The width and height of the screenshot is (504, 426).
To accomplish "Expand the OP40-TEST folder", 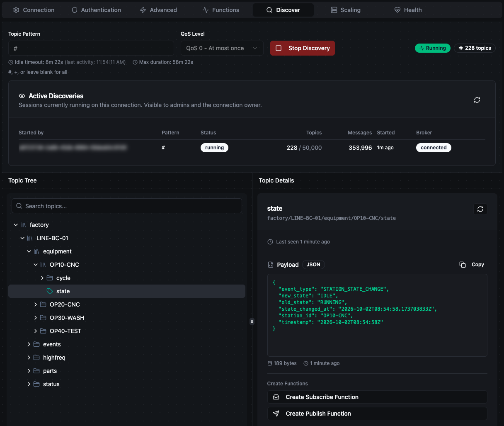I will [x=36, y=331].
